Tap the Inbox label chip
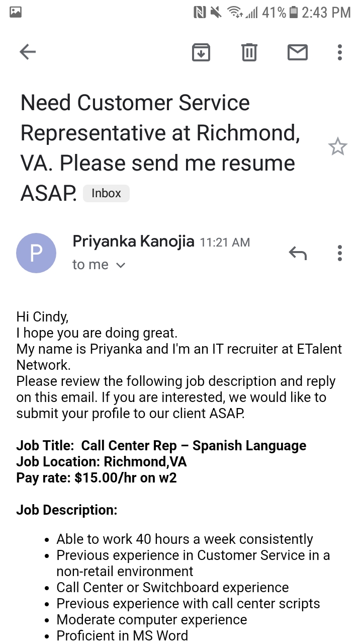The width and height of the screenshot is (362, 644). pos(106,193)
